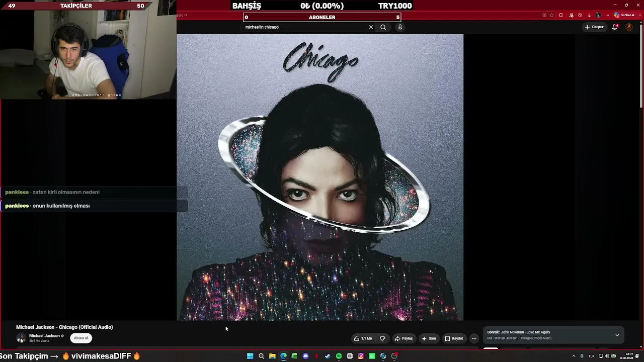Start voice search with the microphone icon
The width and height of the screenshot is (644, 362).
click(400, 27)
